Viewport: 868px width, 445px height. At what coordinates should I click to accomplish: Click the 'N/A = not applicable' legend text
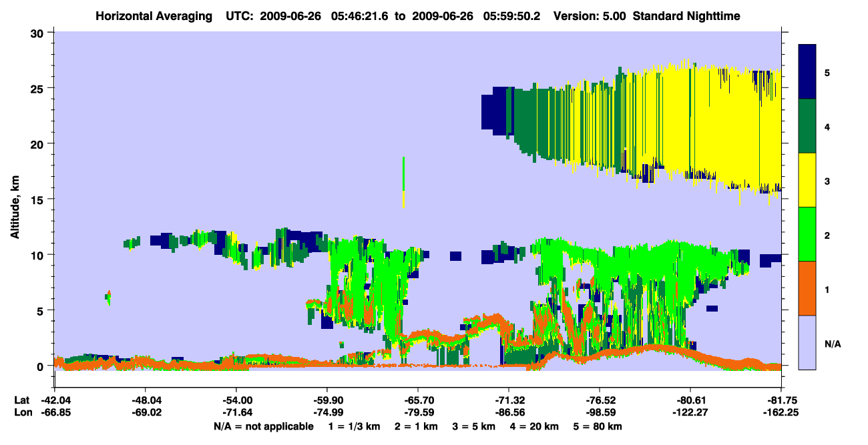coord(263,426)
